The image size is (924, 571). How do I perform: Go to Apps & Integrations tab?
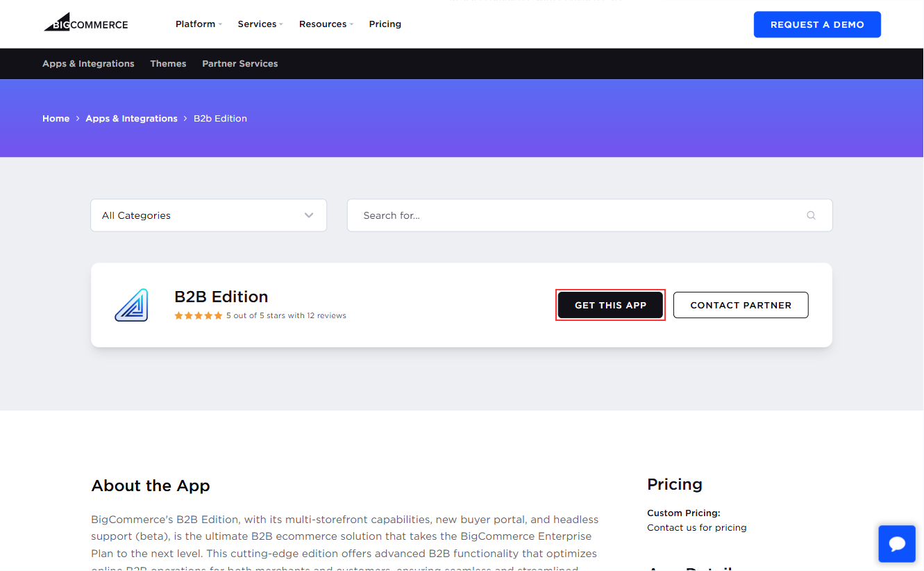pos(88,63)
